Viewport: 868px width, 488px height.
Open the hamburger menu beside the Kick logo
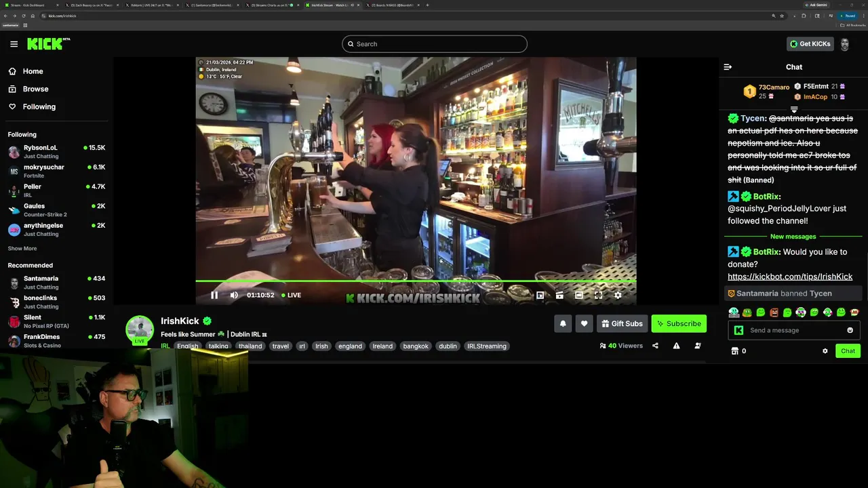[14, 44]
